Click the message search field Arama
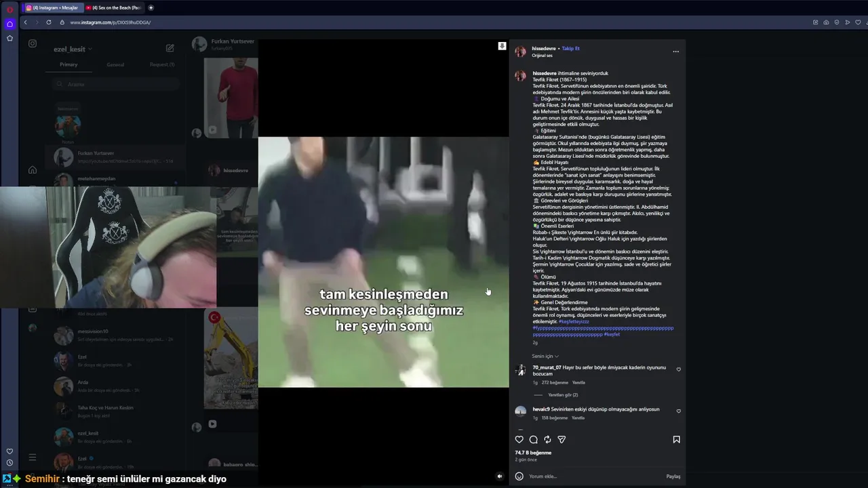Viewport: 868px width, 488px height. [x=115, y=84]
